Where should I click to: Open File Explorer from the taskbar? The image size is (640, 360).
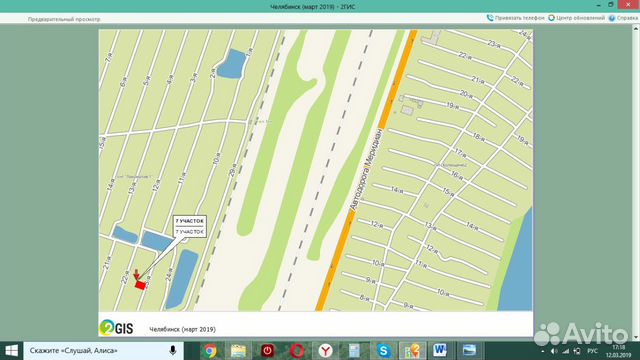(239, 351)
